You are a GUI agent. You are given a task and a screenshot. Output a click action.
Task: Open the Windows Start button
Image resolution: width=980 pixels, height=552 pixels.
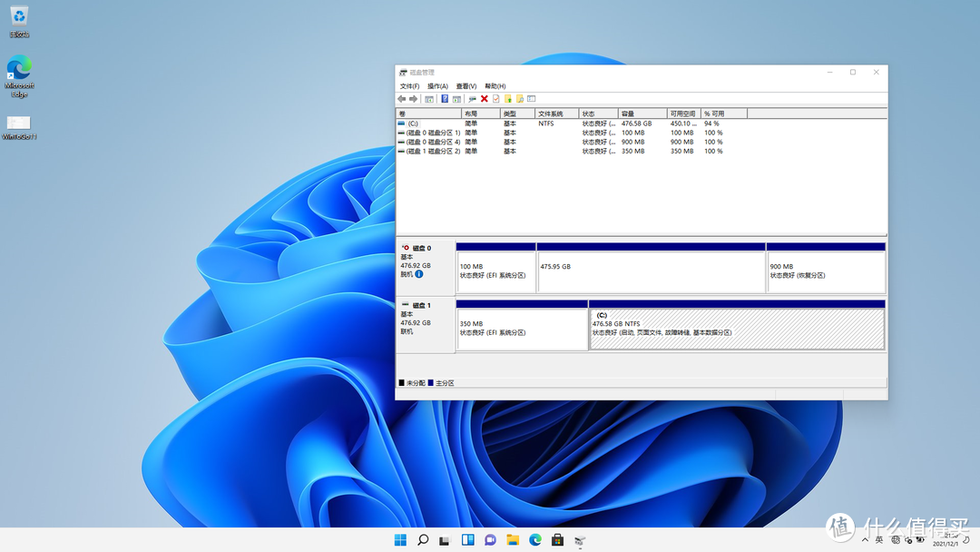[401, 540]
